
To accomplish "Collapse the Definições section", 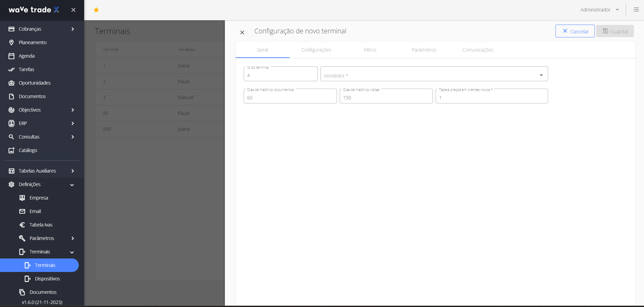I will [x=72, y=185].
